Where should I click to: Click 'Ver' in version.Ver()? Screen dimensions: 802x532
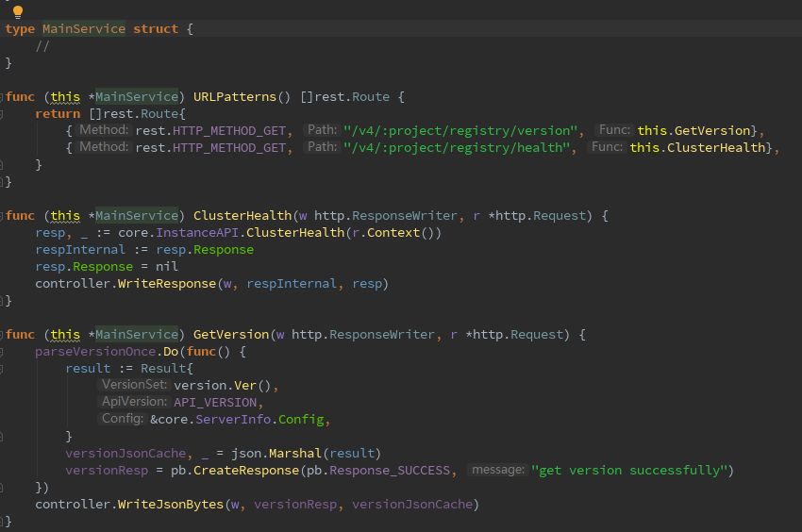(245, 385)
